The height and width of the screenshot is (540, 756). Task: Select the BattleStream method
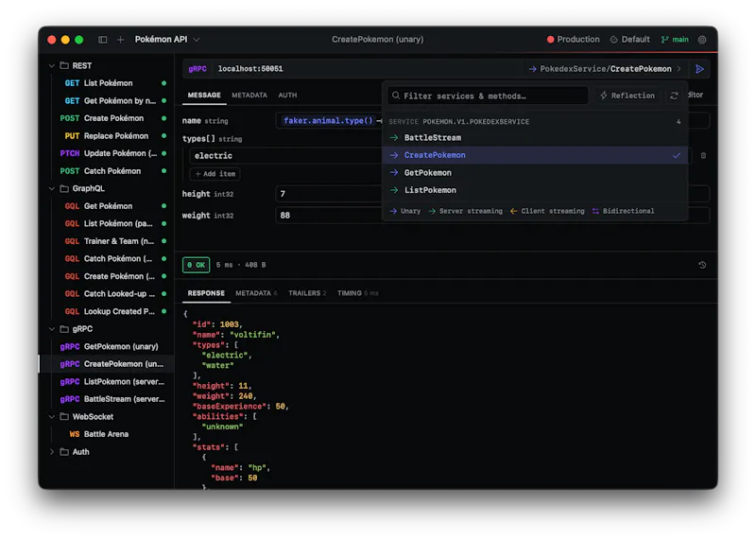pyautogui.click(x=535, y=138)
